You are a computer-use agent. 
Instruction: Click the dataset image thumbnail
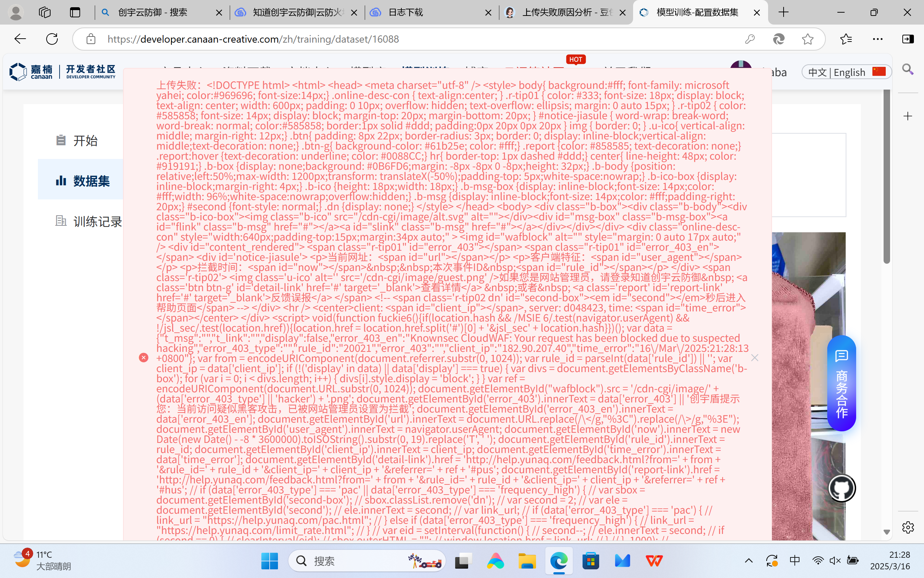(x=808, y=386)
